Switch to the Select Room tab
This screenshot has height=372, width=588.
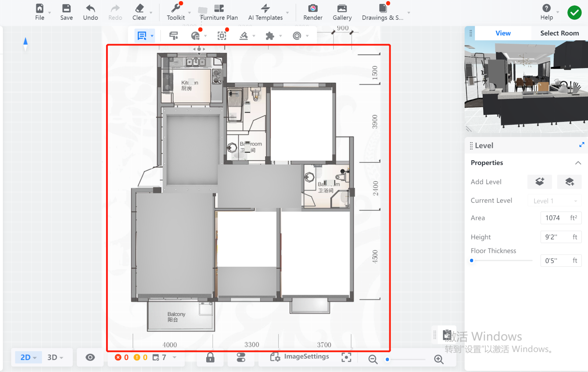[x=559, y=33]
